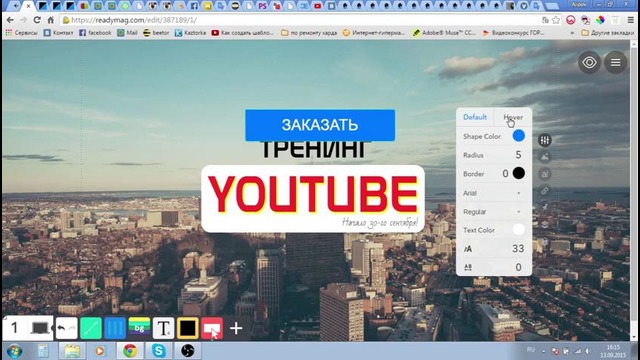Expand the Arial font dropdown
This screenshot has height=360, width=640.
click(493, 193)
